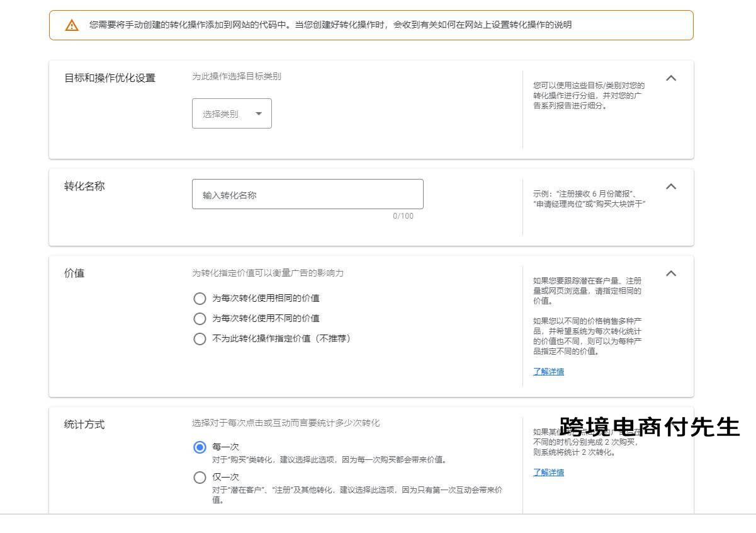Open the 了解详情 link in 价值 section

547,371
